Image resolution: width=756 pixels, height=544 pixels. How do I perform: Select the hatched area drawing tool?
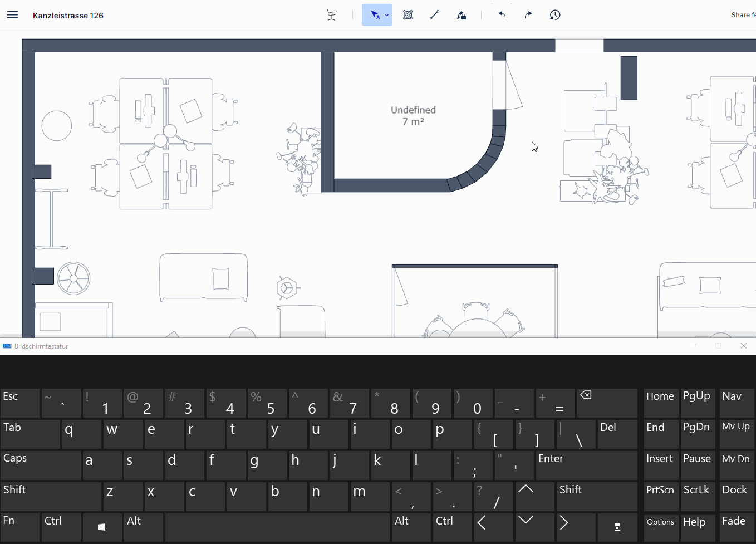point(408,15)
